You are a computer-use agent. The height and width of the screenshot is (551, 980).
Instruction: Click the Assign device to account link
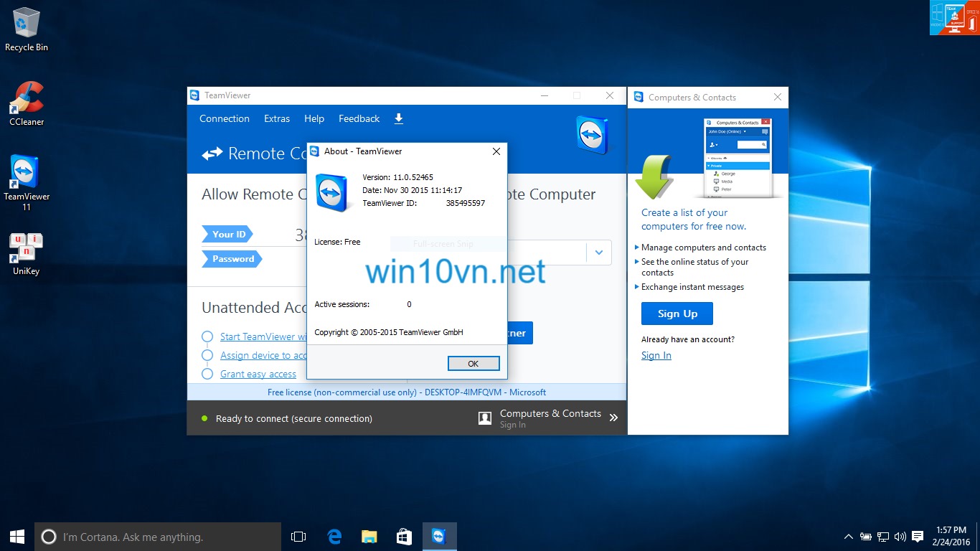[263, 355]
